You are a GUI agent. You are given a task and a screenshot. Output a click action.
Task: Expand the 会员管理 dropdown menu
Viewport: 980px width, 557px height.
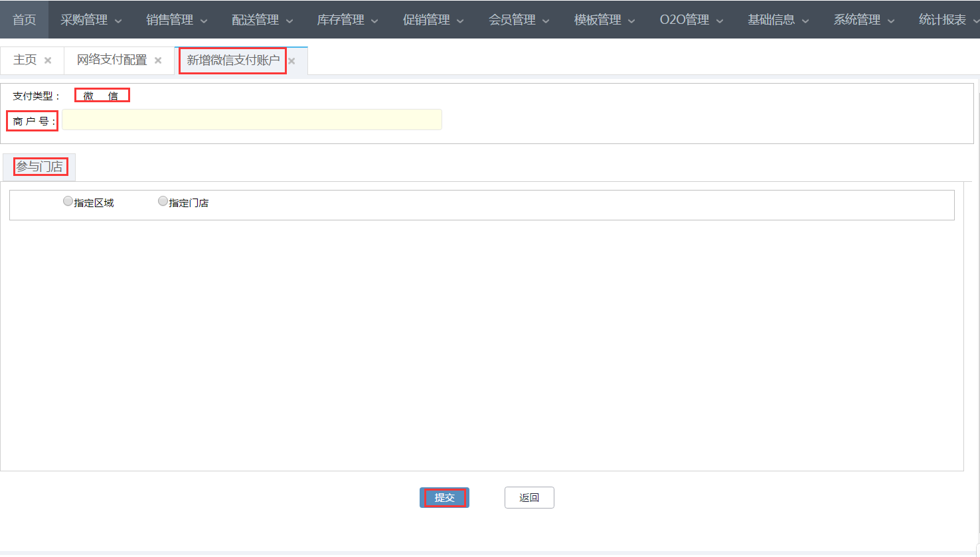click(519, 20)
